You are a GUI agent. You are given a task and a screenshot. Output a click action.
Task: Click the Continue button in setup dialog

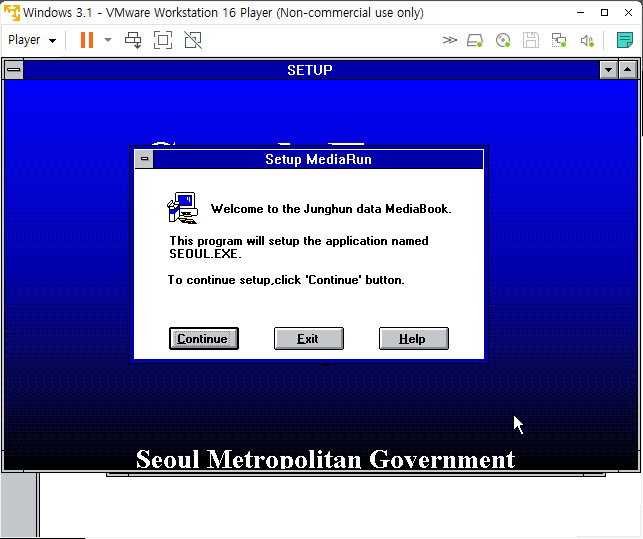tap(203, 339)
